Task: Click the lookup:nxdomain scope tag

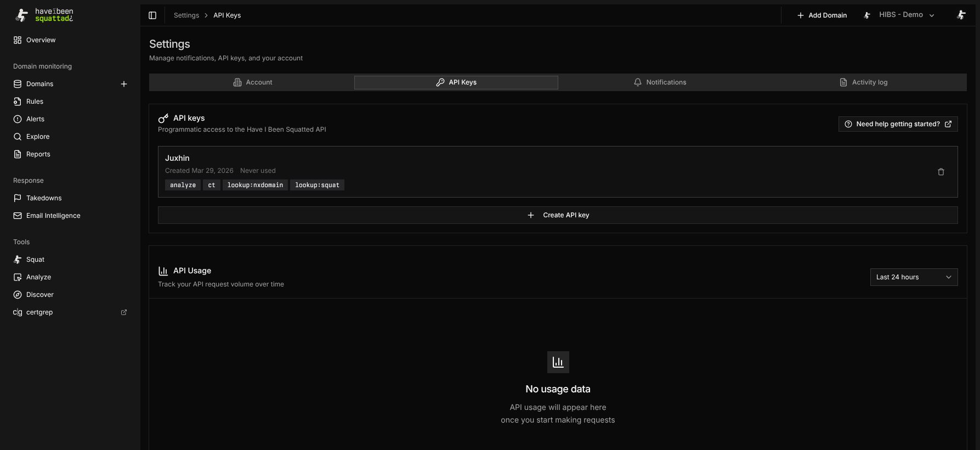Action: [x=255, y=185]
